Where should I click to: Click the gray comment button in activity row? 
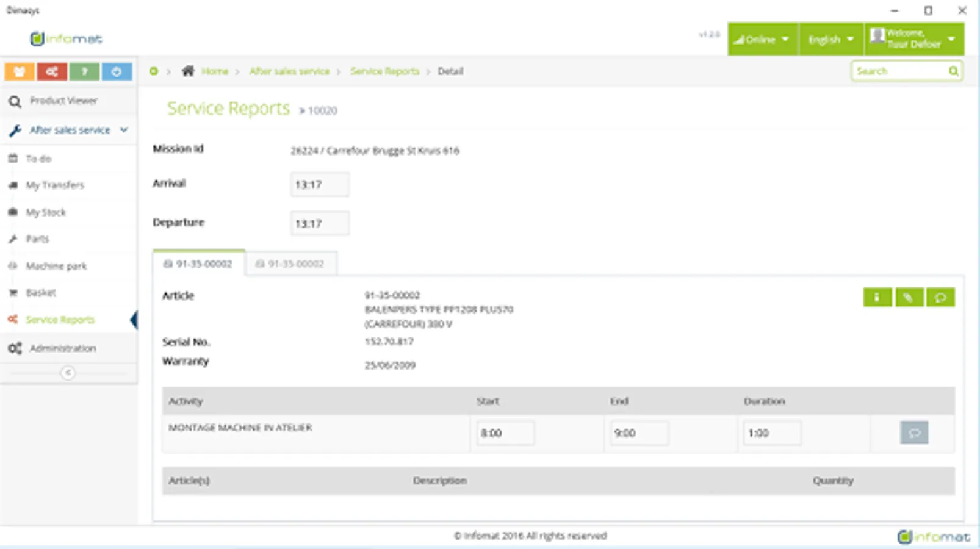pos(914,432)
